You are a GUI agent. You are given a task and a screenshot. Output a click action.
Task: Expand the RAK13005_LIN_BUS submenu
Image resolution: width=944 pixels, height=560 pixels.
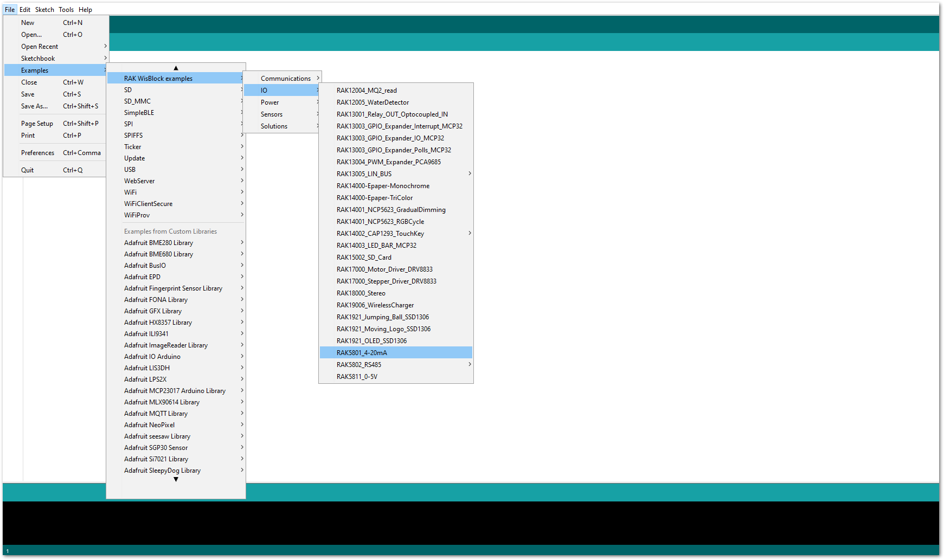tap(396, 174)
